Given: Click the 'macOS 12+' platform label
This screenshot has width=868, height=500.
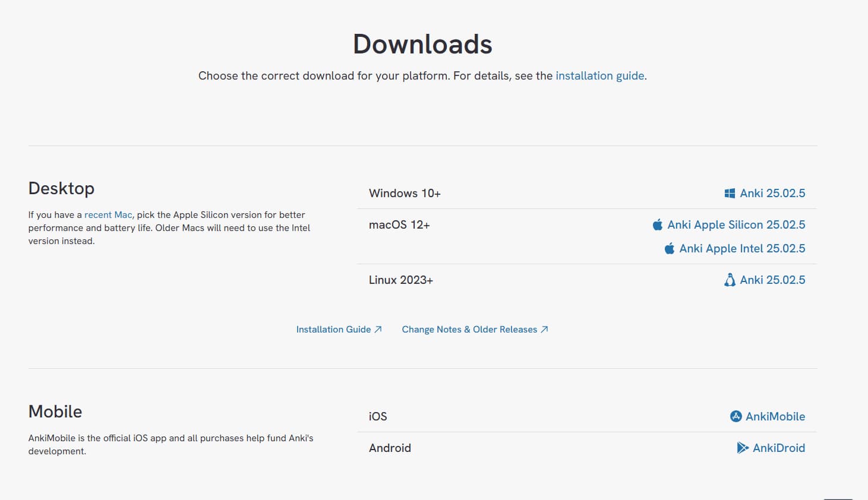Looking at the screenshot, I should [399, 224].
